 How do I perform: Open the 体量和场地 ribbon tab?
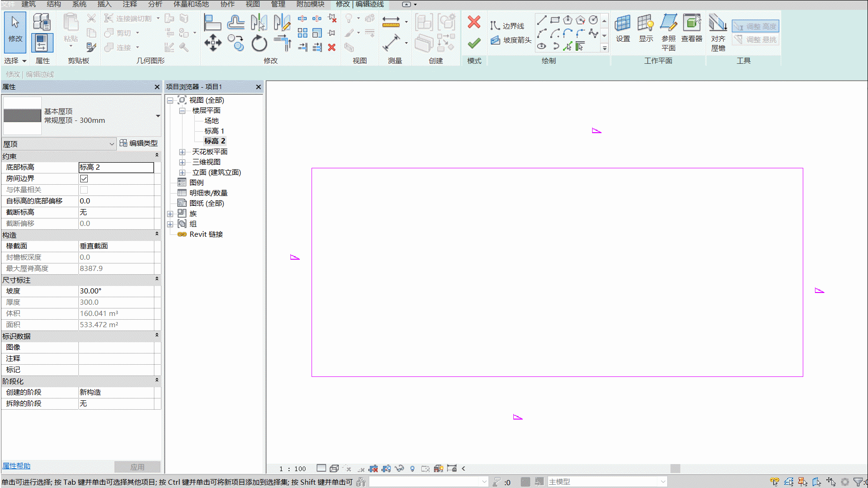(191, 4)
